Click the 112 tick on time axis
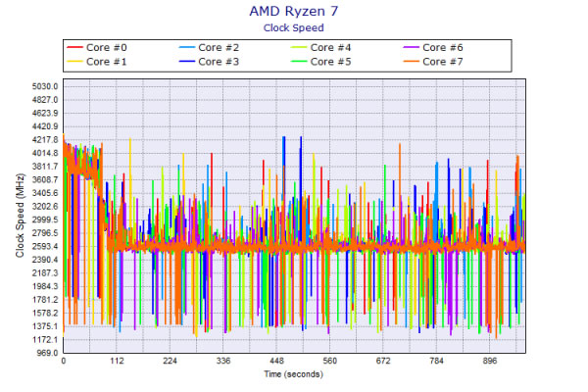Image resolution: width=588 pixels, height=392 pixels. click(x=117, y=361)
